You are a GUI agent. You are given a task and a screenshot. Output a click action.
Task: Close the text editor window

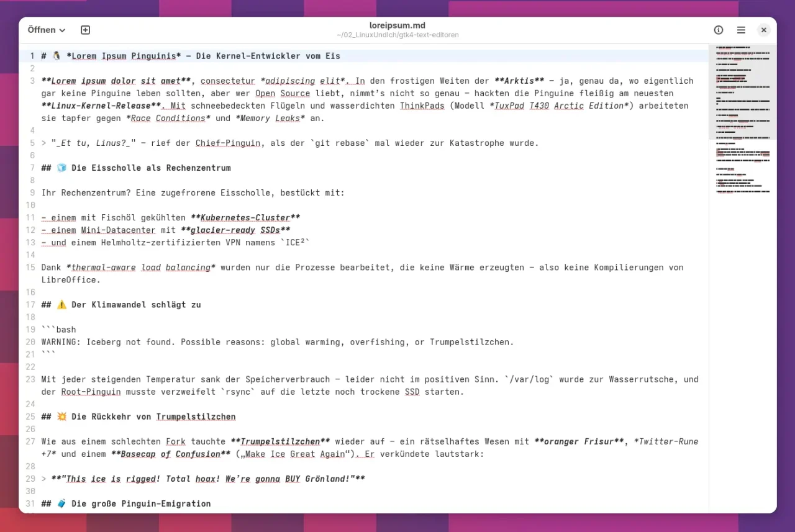(x=764, y=30)
